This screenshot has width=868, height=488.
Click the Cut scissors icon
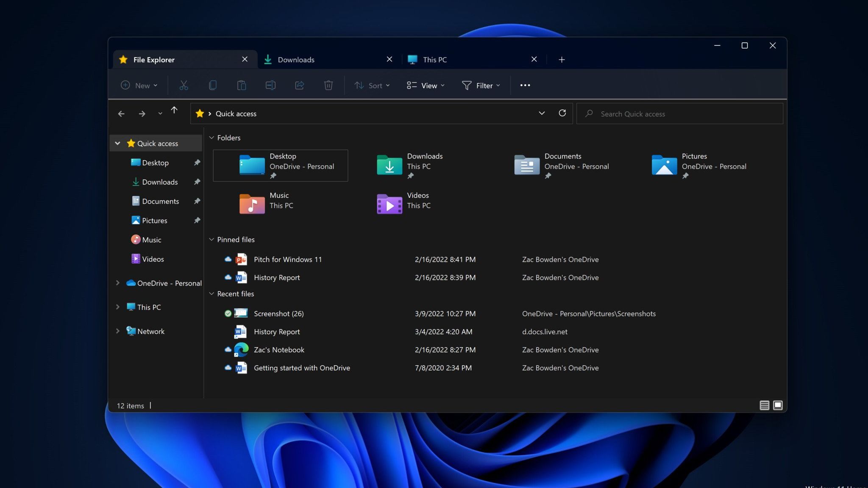(184, 85)
